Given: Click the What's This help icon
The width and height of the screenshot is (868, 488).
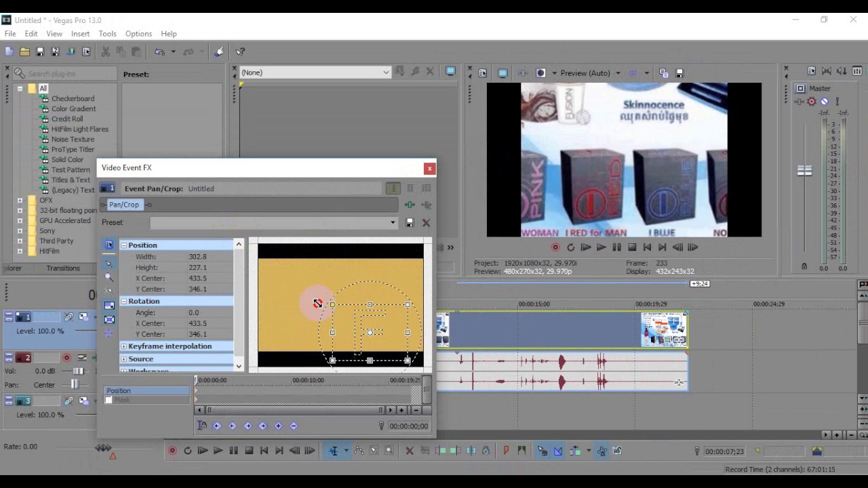Looking at the screenshot, I should click(x=240, y=52).
